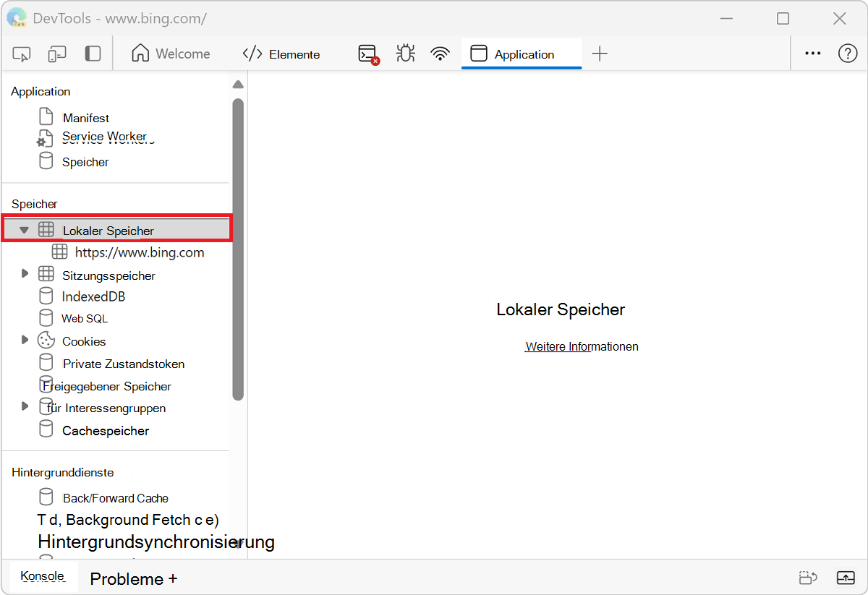Open the Network wifi icon tab
868x595 pixels.
(440, 53)
